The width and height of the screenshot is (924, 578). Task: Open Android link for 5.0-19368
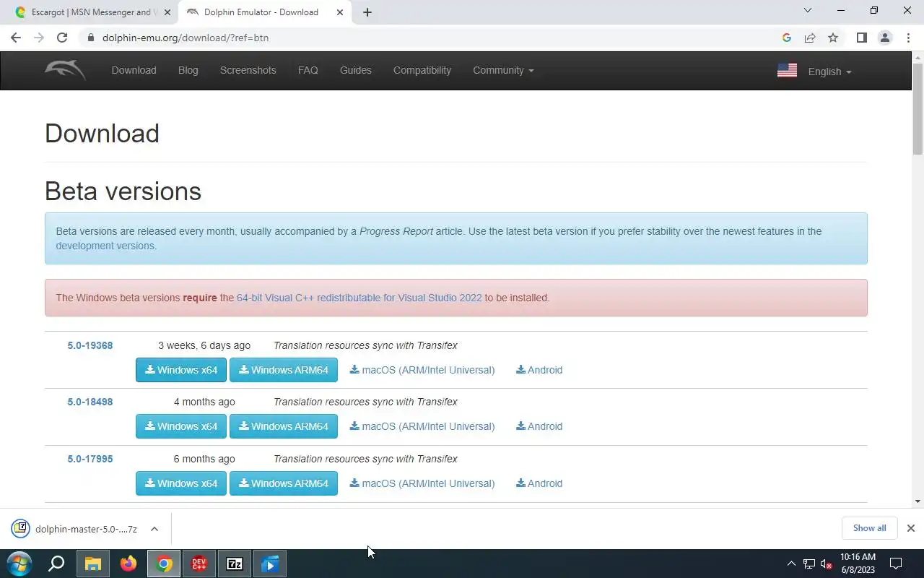pyautogui.click(x=539, y=370)
